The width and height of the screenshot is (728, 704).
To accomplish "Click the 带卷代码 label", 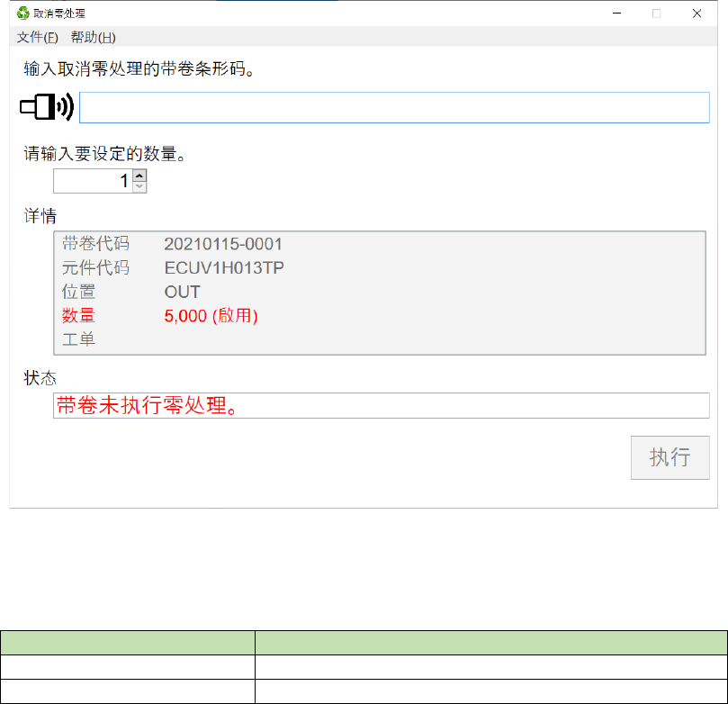I will coord(95,244).
